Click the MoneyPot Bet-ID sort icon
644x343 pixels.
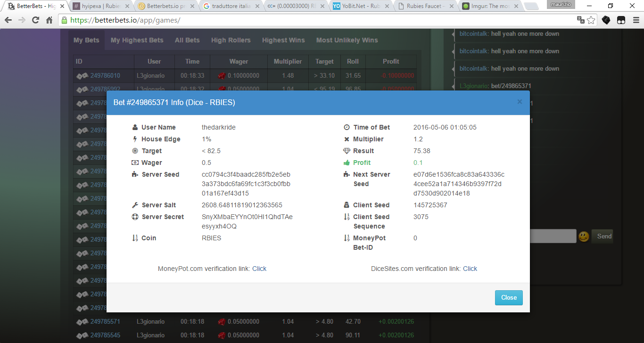(x=347, y=238)
